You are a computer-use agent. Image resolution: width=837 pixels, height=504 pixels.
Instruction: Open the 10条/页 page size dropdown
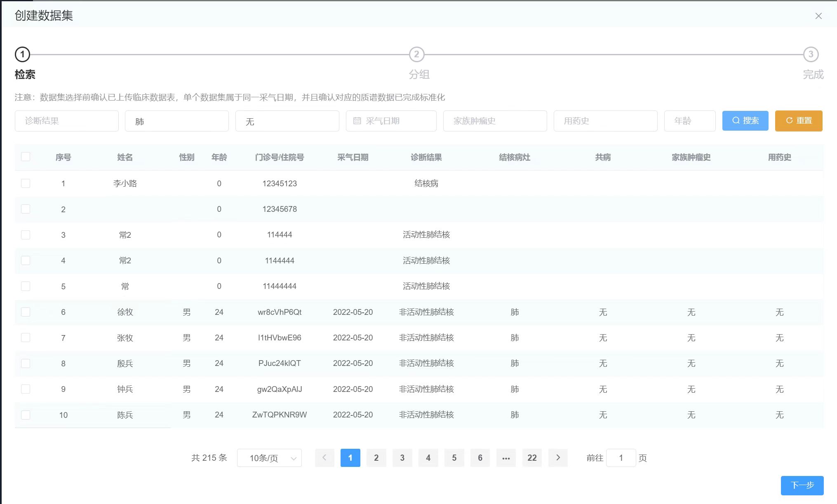coord(269,458)
